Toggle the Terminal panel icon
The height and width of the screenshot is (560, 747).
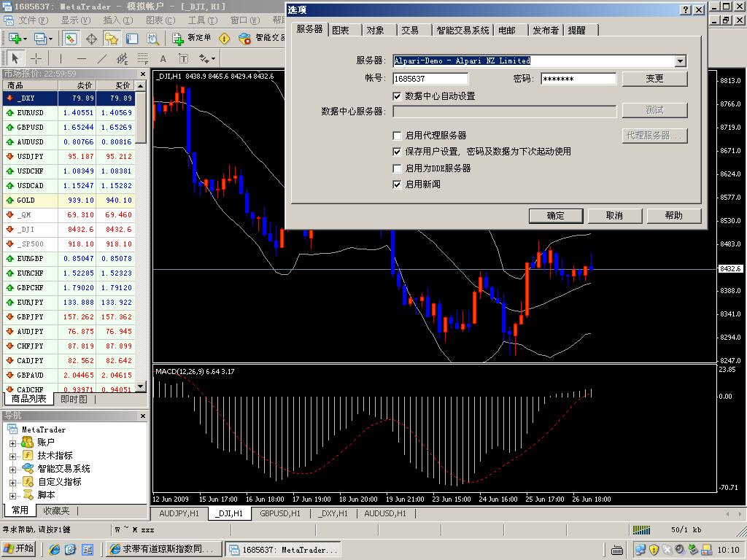click(x=132, y=39)
